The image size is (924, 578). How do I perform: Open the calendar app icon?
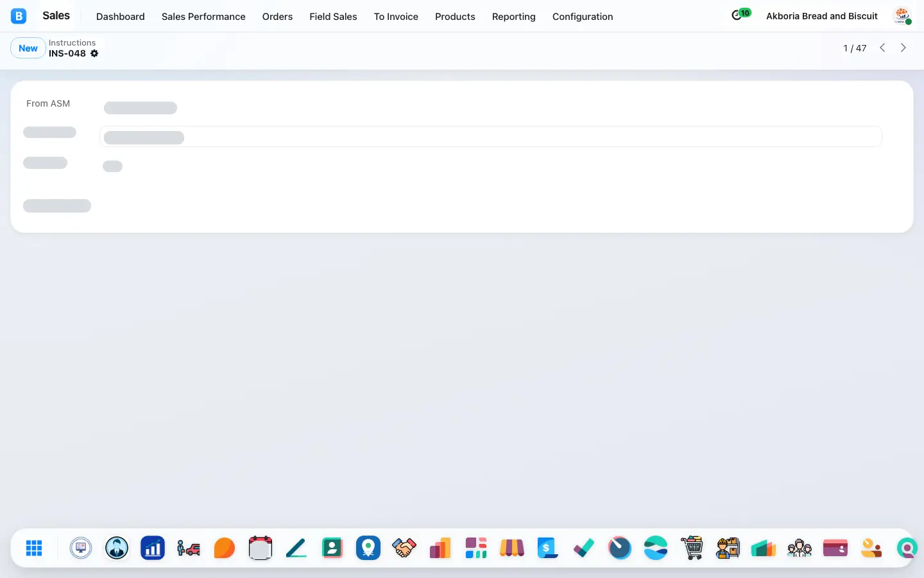(261, 548)
